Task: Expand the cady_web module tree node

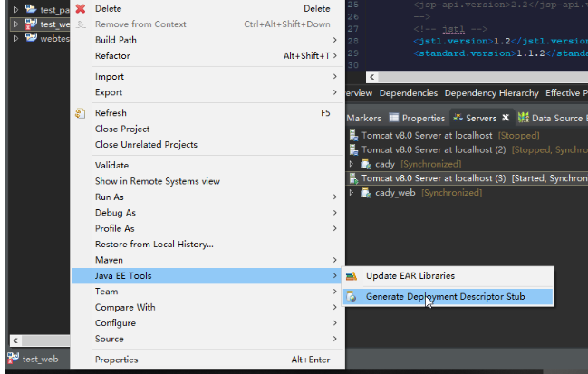Action: click(x=352, y=193)
